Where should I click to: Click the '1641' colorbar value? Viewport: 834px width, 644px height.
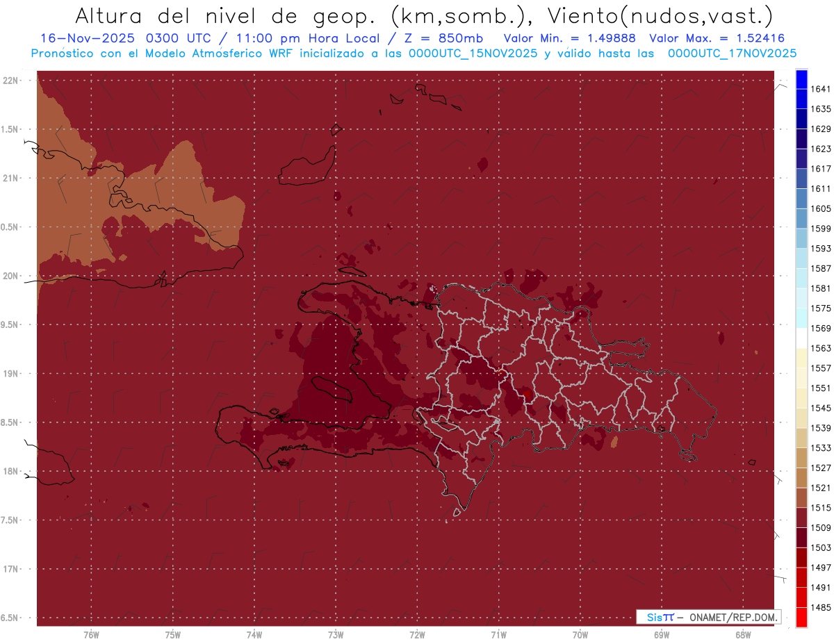[821, 89]
